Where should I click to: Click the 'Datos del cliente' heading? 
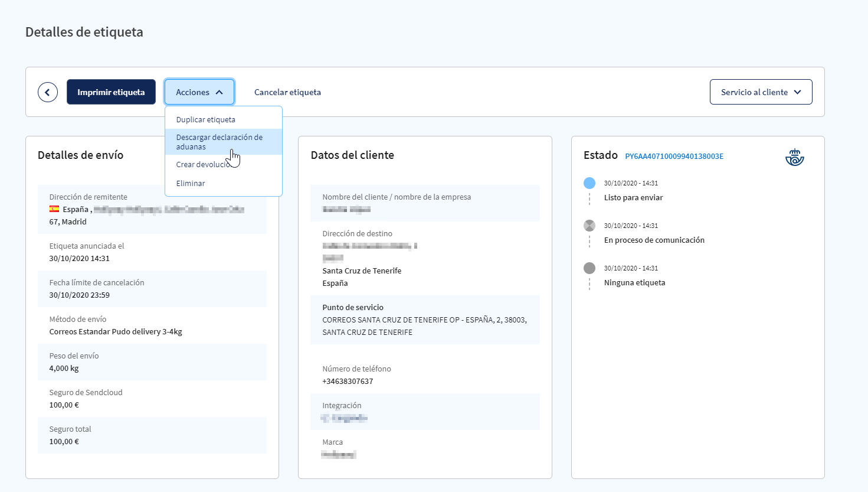pyautogui.click(x=352, y=155)
